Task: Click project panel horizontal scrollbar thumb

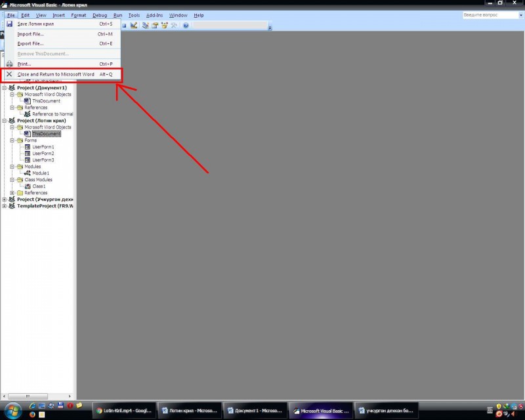Action: [x=28, y=396]
